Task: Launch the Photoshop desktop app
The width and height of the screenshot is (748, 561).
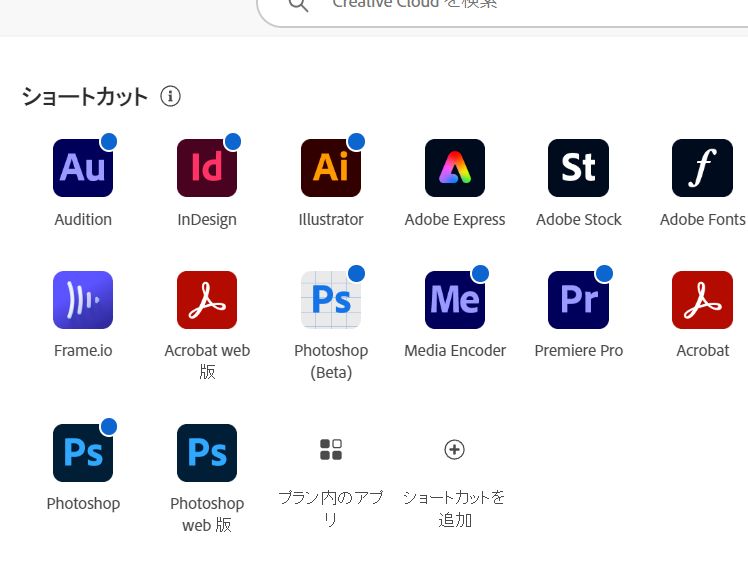Action: (83, 453)
